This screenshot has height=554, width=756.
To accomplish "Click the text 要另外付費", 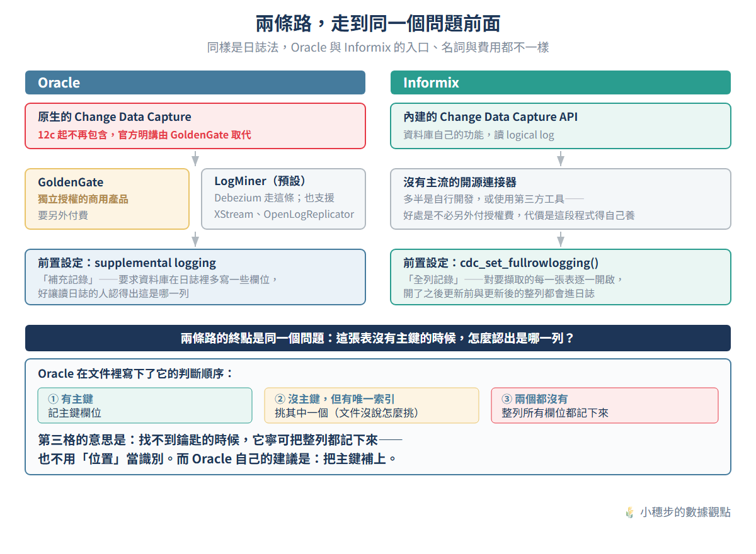I will click(x=63, y=215).
